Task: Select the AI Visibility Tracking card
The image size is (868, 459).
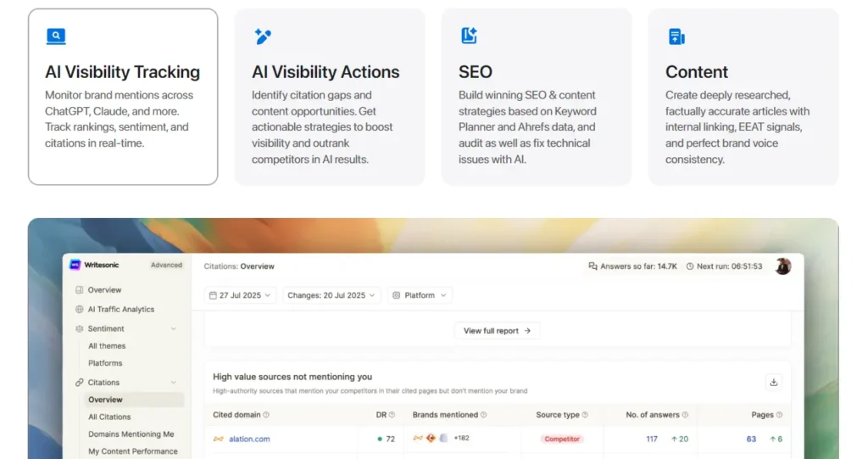Action: 123,97
